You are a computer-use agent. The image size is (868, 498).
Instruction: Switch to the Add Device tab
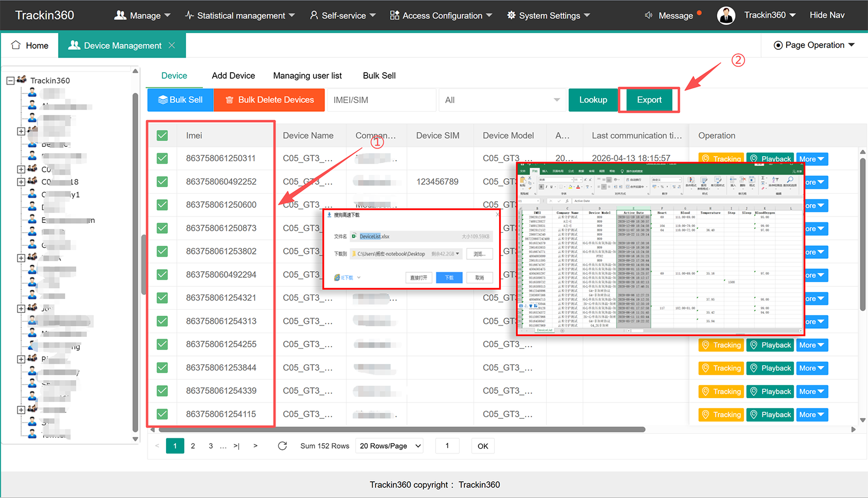(x=233, y=75)
